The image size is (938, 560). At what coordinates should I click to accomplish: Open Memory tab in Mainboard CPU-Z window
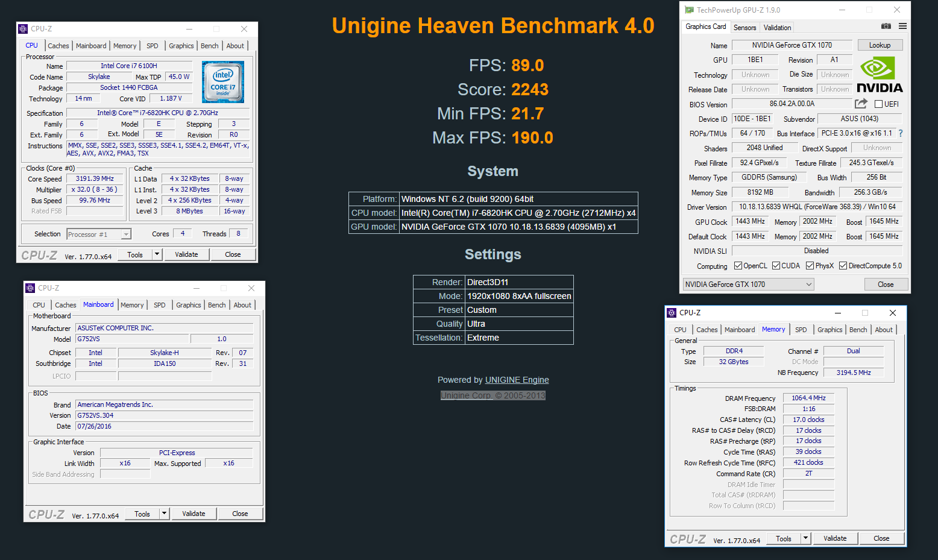click(132, 305)
